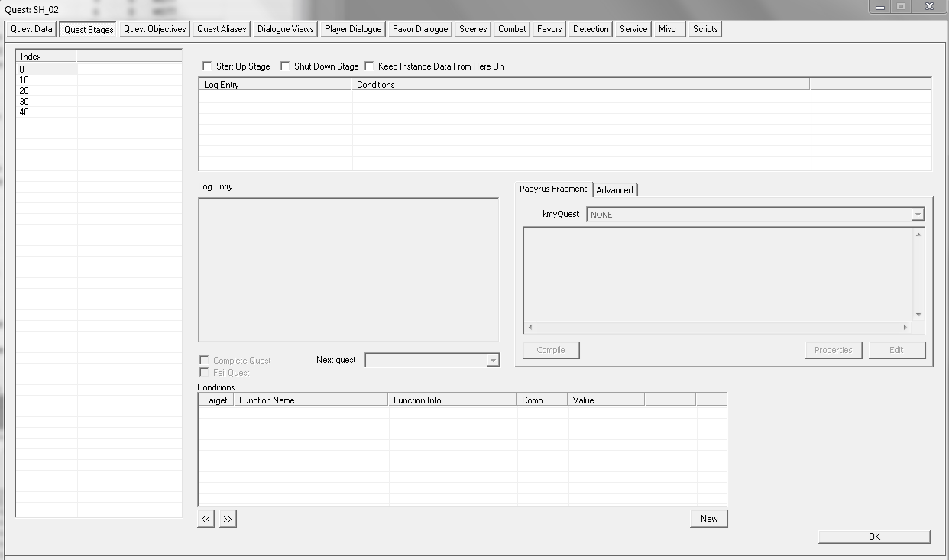Click the OK button
Screen dimensions: 949x560
pyautogui.click(x=874, y=537)
